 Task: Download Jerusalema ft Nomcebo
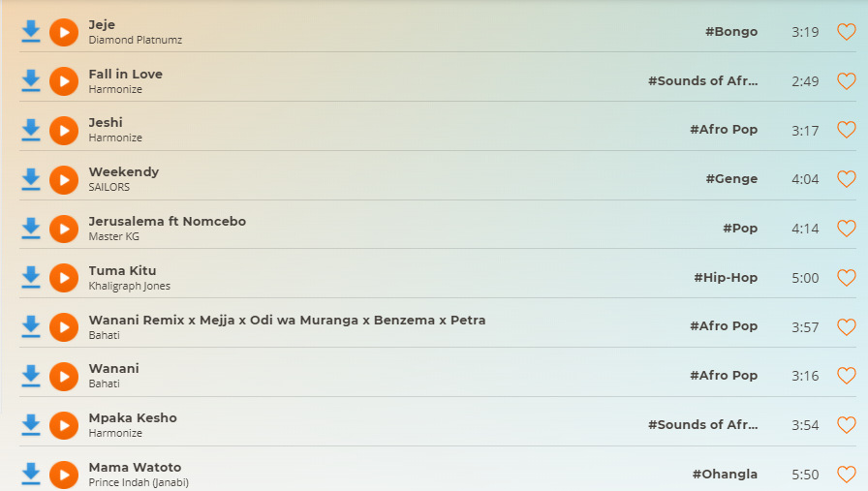coord(31,229)
